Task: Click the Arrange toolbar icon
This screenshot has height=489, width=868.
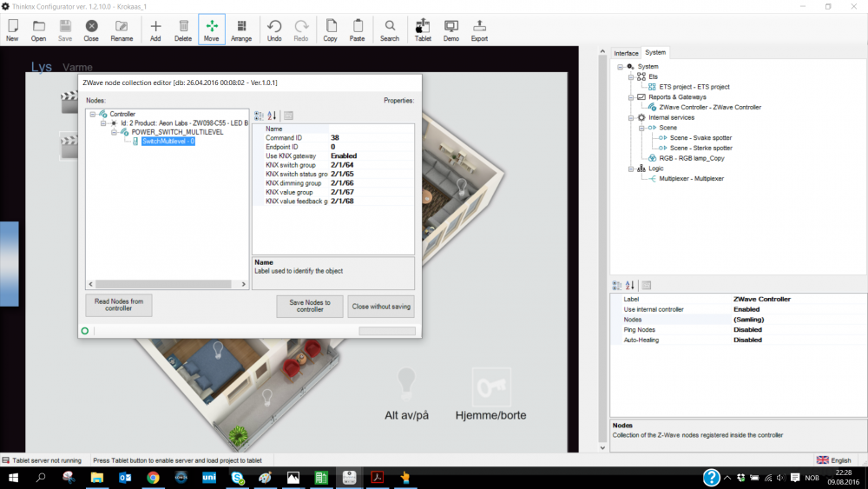Action: point(241,30)
